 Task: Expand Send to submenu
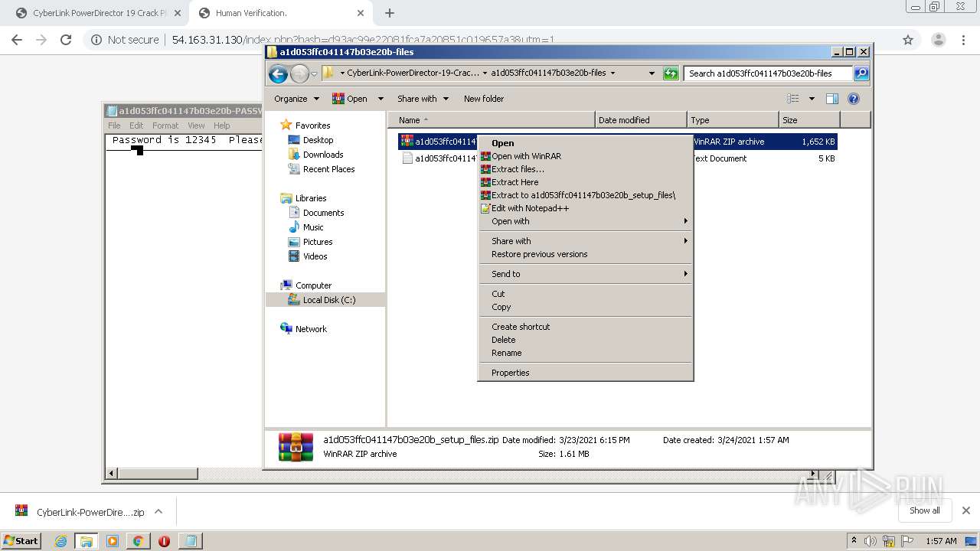click(585, 274)
